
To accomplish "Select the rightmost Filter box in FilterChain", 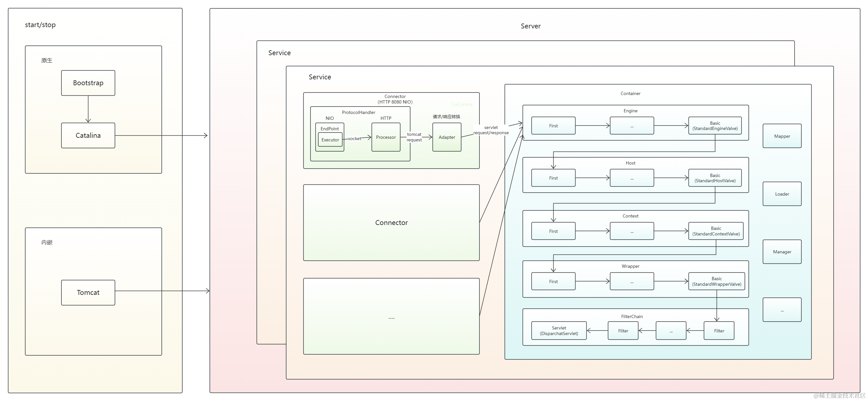I will [719, 331].
